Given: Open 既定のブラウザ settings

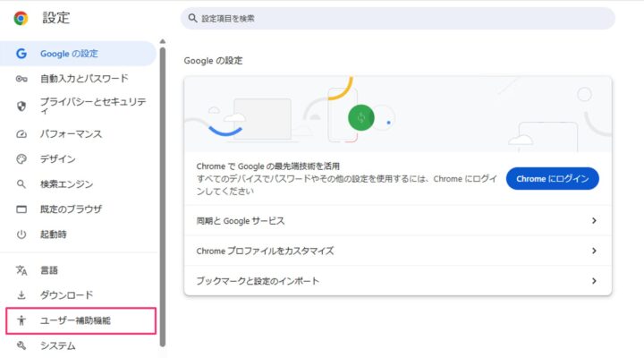Looking at the screenshot, I should [x=78, y=209].
